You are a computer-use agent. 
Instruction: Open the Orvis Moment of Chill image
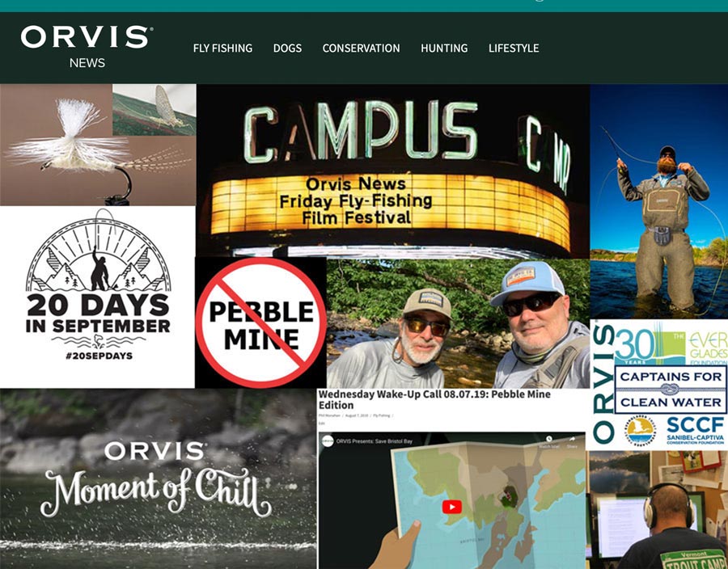click(158, 478)
